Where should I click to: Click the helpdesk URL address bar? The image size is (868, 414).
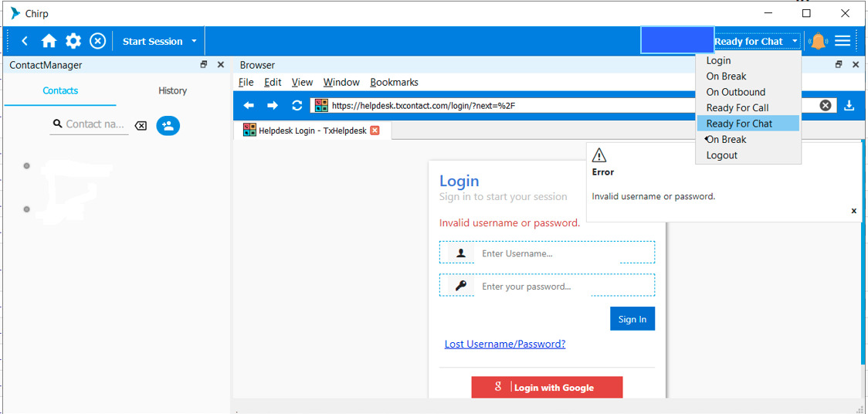pos(573,106)
